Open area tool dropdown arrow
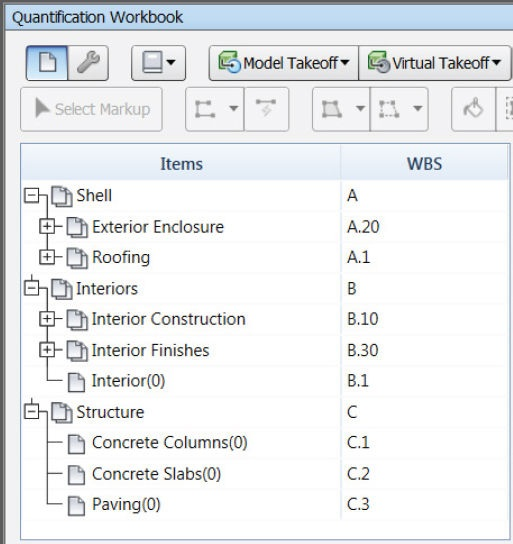 tap(361, 109)
